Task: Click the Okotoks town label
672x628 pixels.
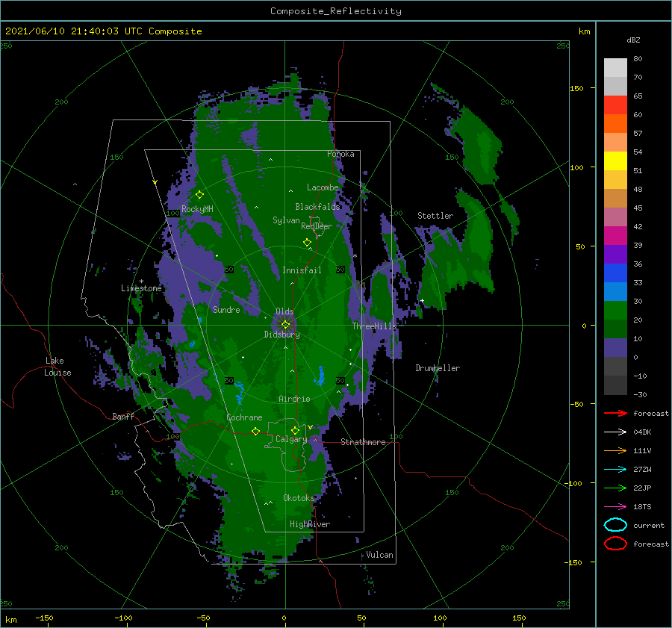Action: click(299, 498)
